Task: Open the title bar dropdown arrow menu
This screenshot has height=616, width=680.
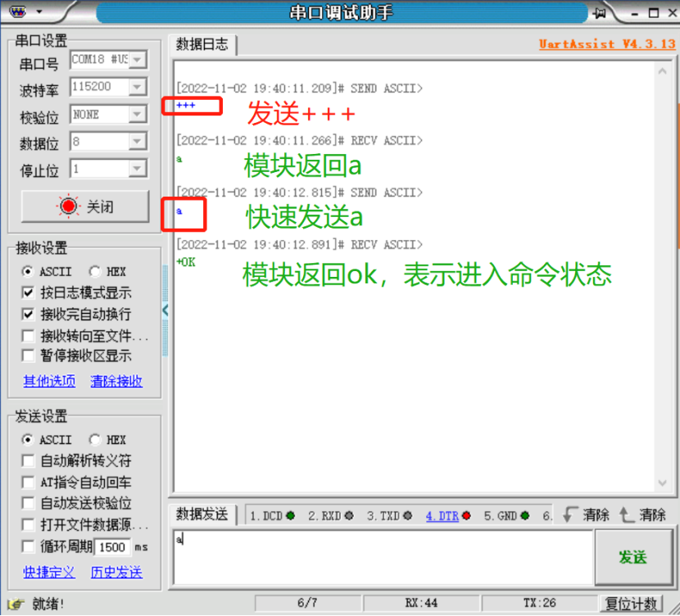Action: click(x=39, y=11)
